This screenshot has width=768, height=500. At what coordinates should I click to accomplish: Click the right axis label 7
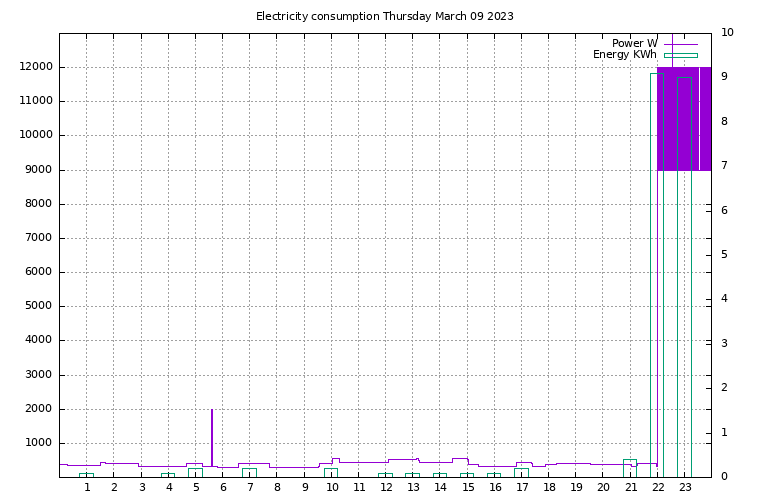pyautogui.click(x=724, y=165)
